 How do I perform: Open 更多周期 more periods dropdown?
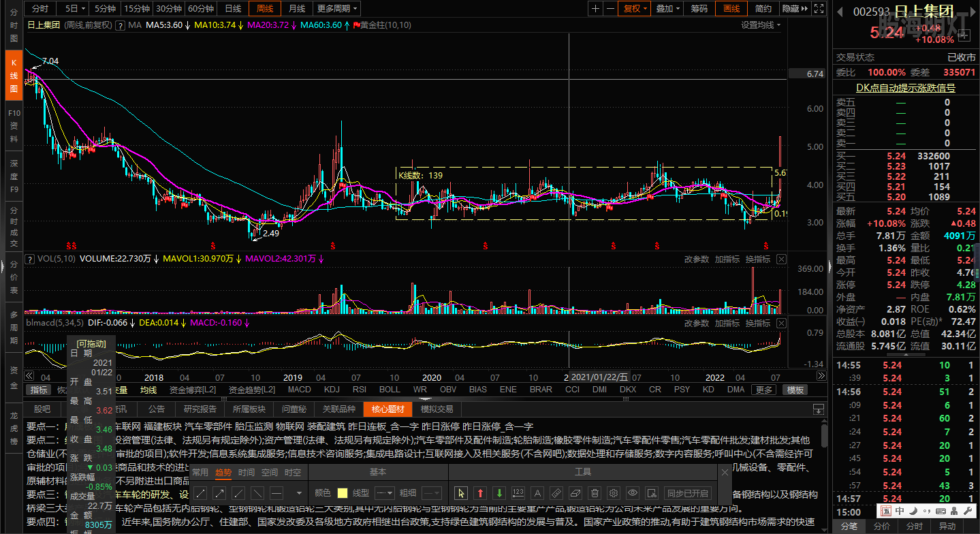click(337, 8)
